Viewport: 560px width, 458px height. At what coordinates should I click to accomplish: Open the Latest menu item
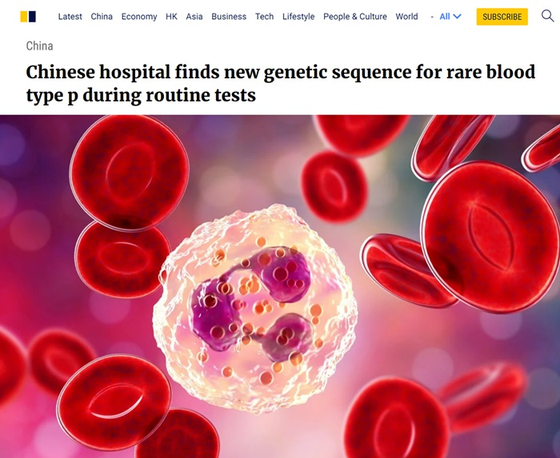(70, 16)
